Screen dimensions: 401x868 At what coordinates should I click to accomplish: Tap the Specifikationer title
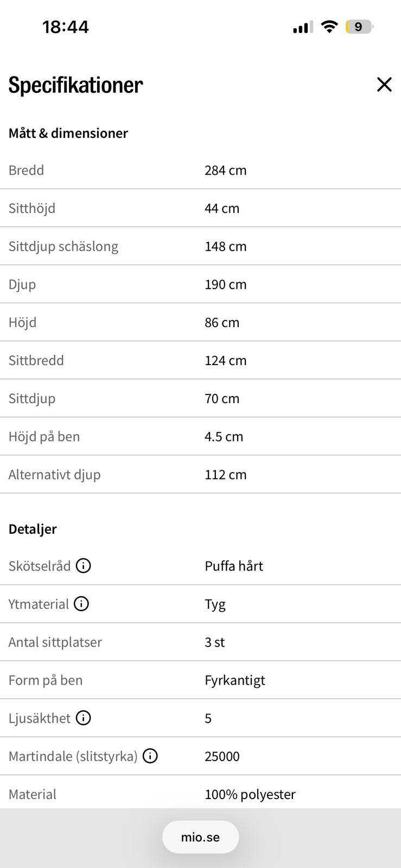pyautogui.click(x=75, y=85)
